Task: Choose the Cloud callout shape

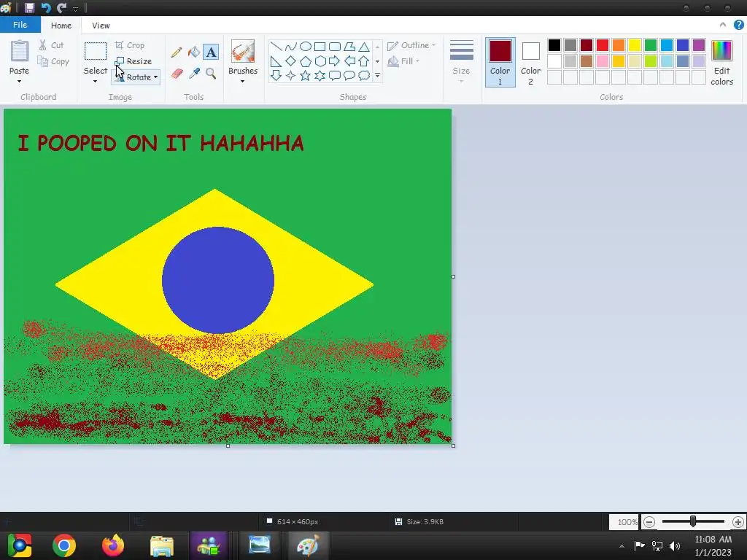Action: (364, 75)
